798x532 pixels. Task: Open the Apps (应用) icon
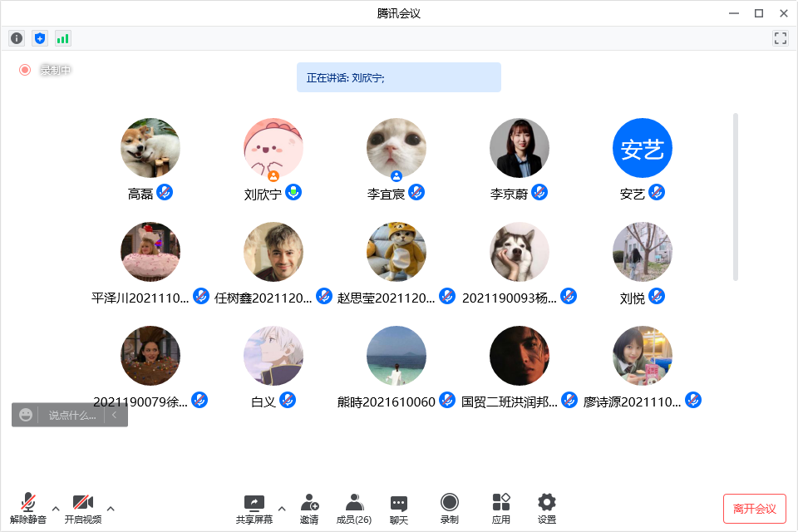501,508
